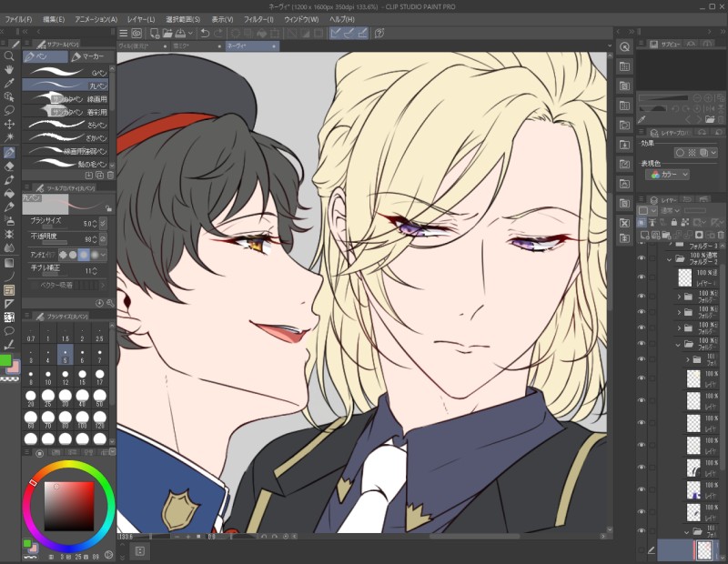
Task: Toggle snap to ruler in toolbar
Action: coord(336,33)
